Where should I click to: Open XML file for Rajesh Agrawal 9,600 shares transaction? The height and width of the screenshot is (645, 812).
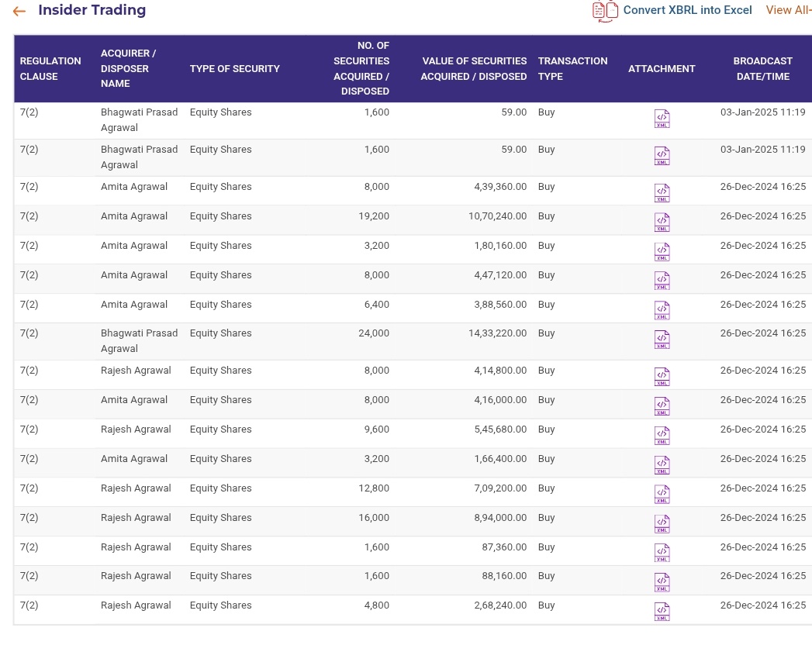pyautogui.click(x=662, y=435)
